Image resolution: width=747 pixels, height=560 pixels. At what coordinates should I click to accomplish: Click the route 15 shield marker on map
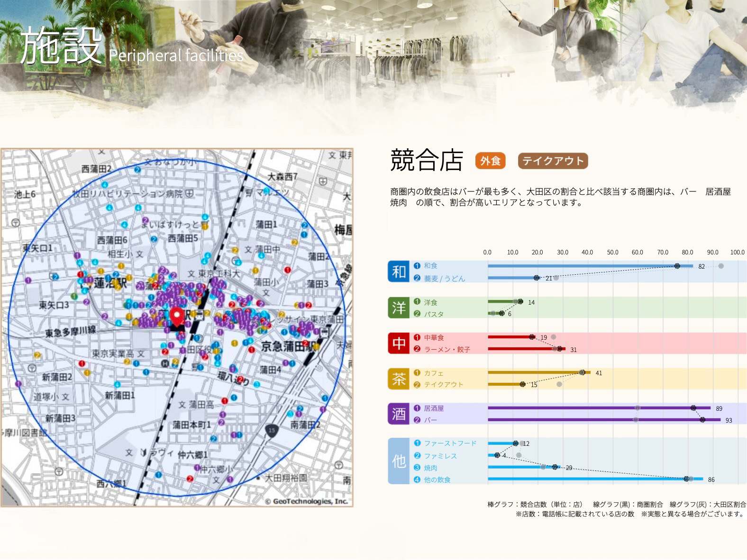(272, 431)
